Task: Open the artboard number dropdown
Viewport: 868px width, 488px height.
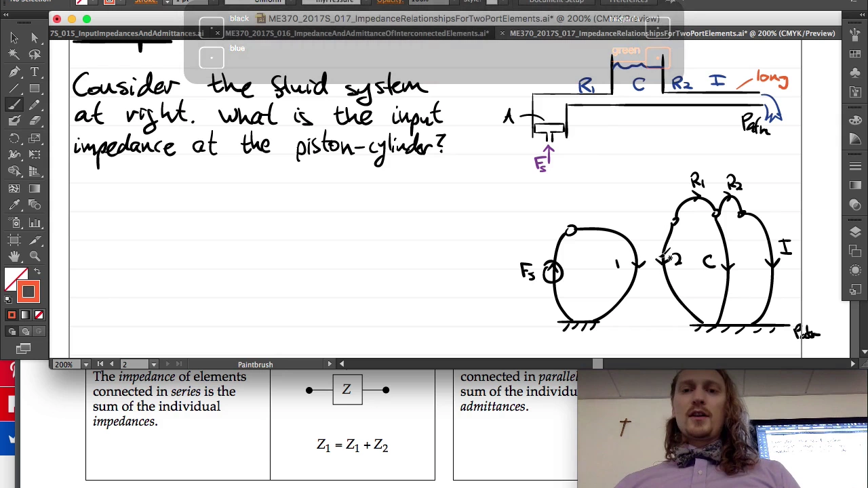Action: pos(154,365)
